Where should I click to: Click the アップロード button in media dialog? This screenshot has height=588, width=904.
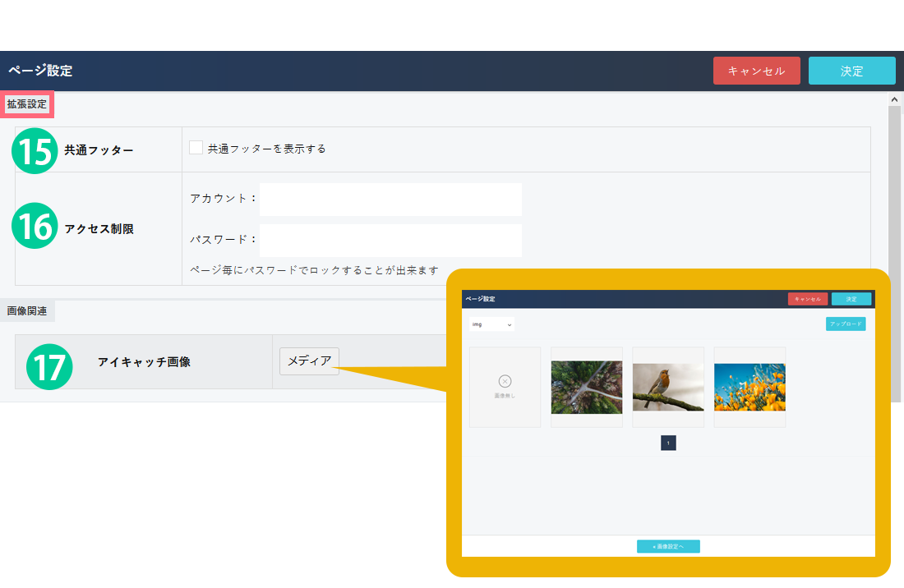pyautogui.click(x=845, y=324)
